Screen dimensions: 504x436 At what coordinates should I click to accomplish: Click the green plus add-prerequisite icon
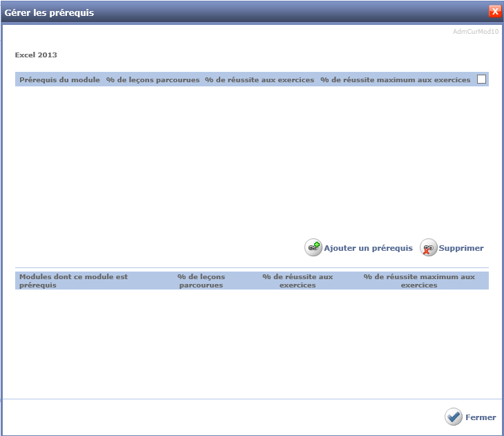[313, 247]
